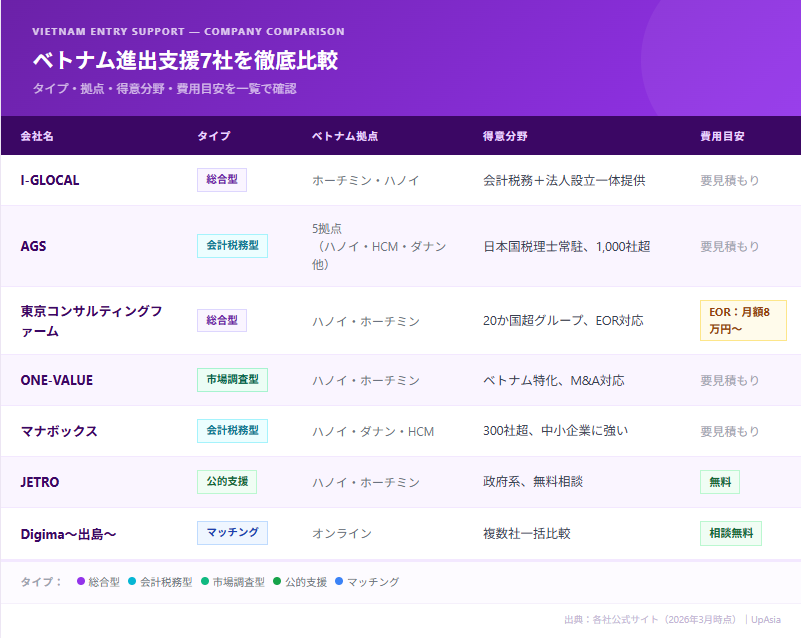Click the マッチング badge in Digima row
This screenshot has height=638, width=801.
click(x=232, y=533)
